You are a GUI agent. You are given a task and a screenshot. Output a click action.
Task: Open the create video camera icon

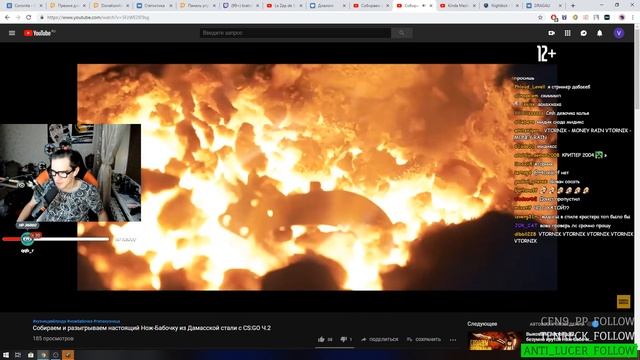(551, 33)
